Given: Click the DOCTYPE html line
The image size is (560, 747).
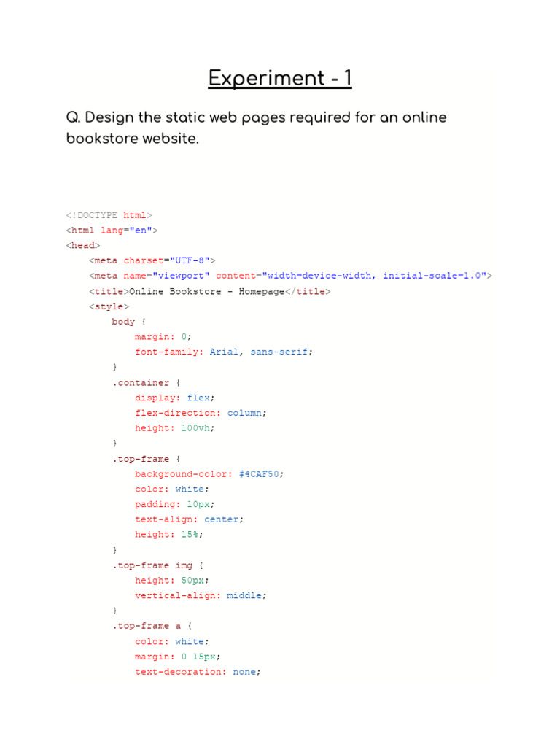Looking at the screenshot, I should (109, 215).
